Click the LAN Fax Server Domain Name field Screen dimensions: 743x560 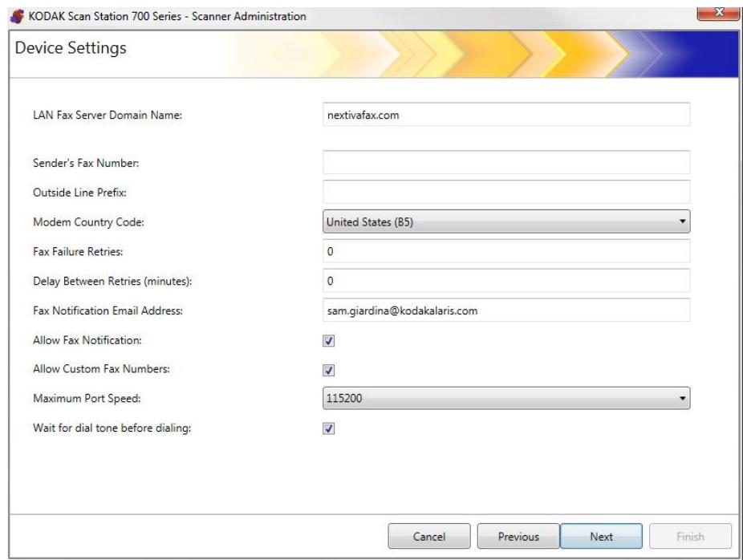point(506,115)
